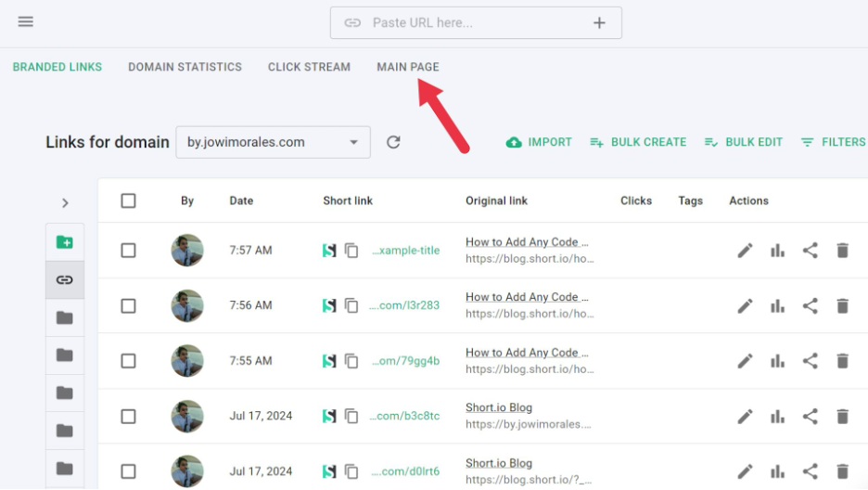868x490 pixels.
Task: Open statistics for 7:55 AM link
Action: coord(777,361)
